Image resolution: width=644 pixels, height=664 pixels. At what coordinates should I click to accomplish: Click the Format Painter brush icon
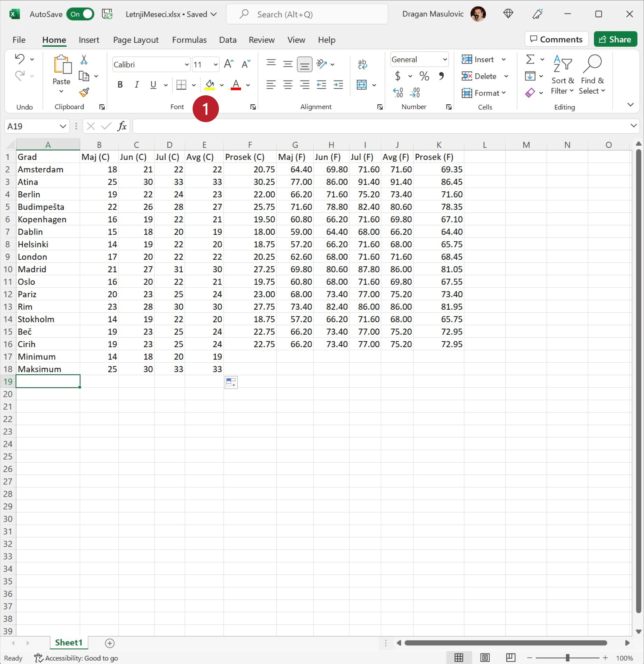(84, 92)
